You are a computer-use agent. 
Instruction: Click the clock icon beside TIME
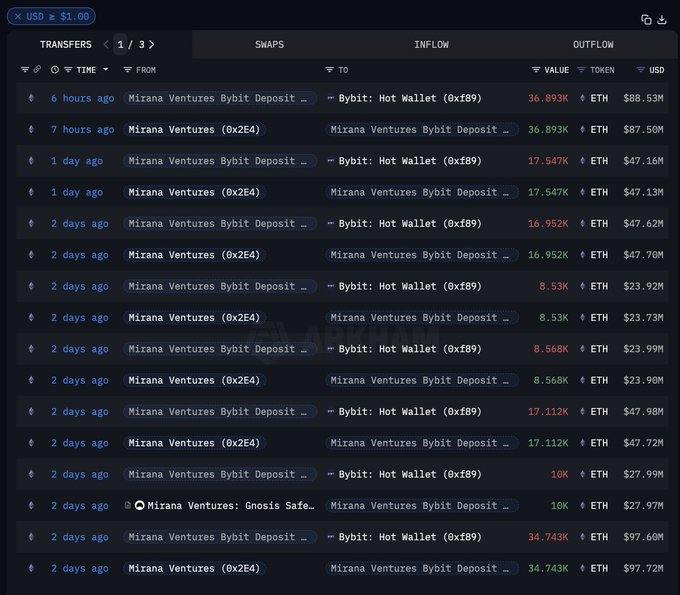(x=55, y=69)
